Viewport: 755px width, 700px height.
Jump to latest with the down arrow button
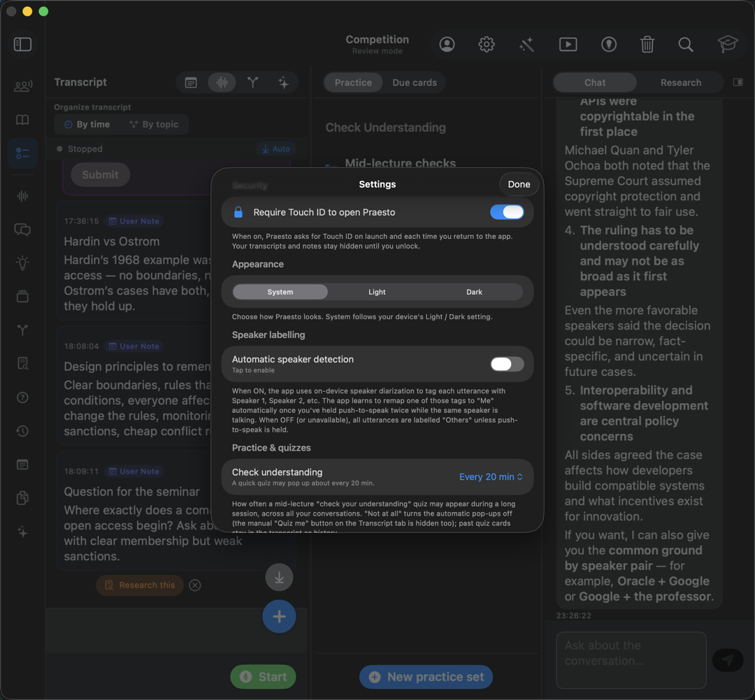pos(279,577)
